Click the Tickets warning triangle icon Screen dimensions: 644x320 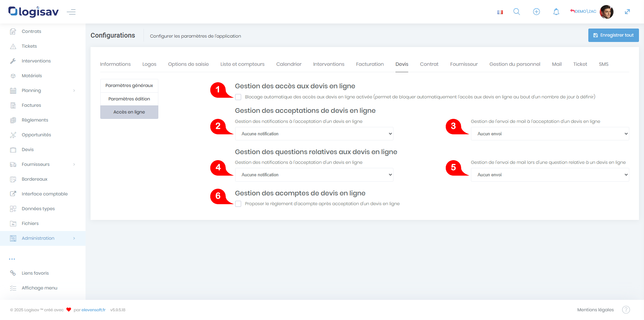click(13, 46)
